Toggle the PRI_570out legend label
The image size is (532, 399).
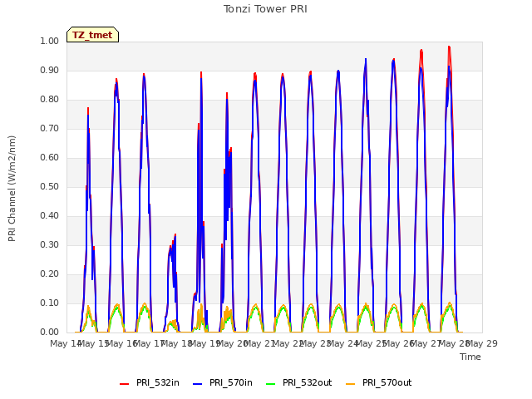tap(387, 382)
